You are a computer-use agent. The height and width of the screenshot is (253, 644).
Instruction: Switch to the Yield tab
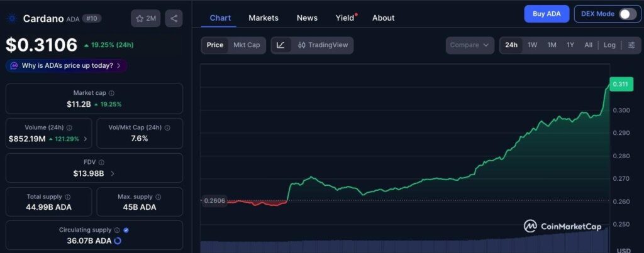345,18
